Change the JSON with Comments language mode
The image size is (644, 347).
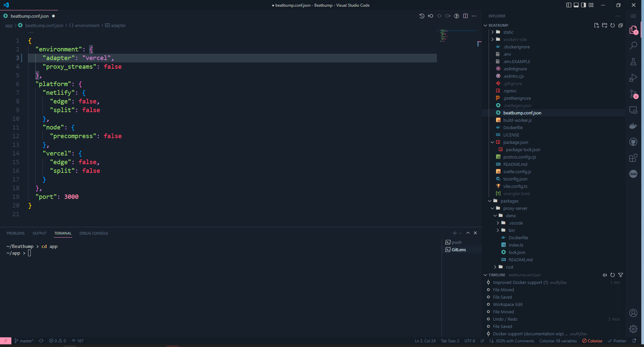(x=515, y=341)
